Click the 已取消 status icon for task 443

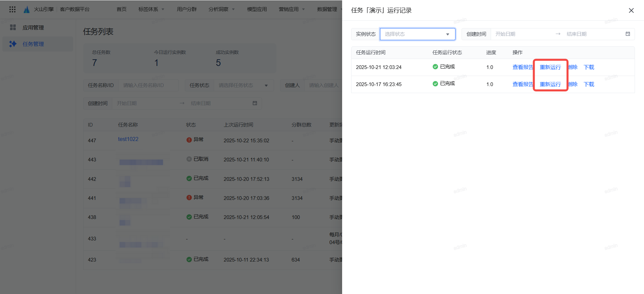point(189,159)
